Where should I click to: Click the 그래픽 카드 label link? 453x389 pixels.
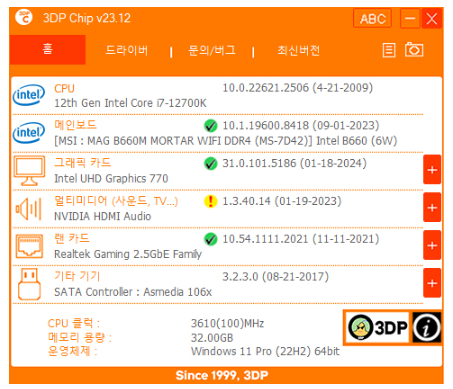[83, 163]
